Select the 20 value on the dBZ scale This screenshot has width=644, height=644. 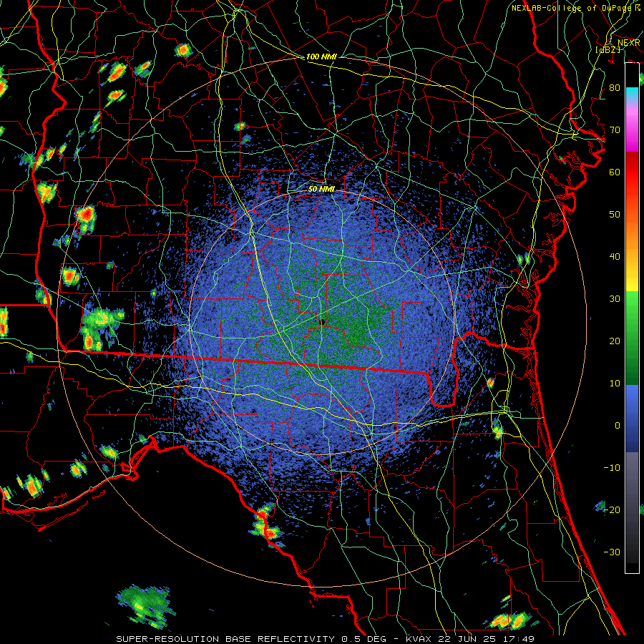click(615, 341)
